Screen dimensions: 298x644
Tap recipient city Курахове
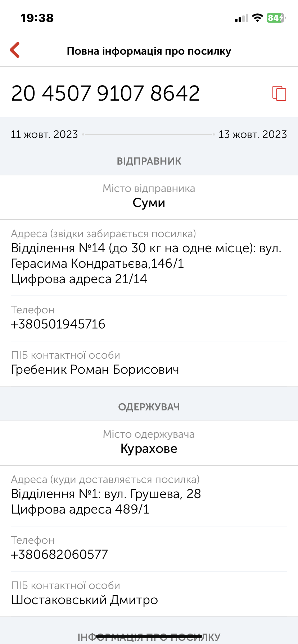coord(149,449)
